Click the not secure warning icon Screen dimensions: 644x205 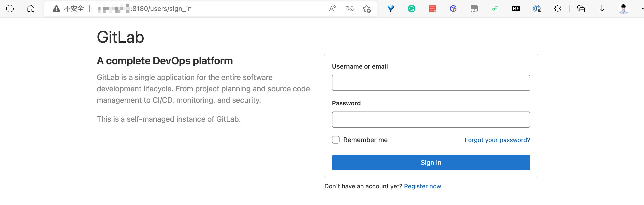coord(56,9)
